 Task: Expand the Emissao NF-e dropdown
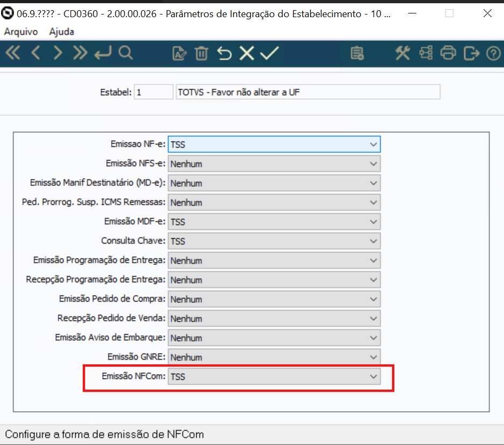274,144
